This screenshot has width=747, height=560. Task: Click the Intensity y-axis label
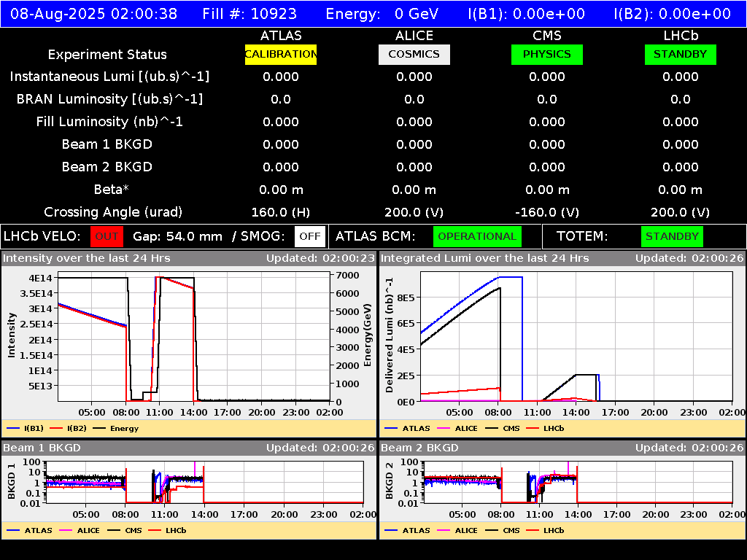coord(12,335)
